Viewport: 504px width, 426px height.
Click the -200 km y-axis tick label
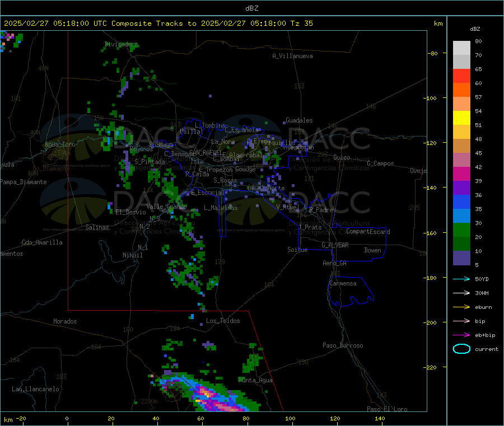click(x=431, y=322)
